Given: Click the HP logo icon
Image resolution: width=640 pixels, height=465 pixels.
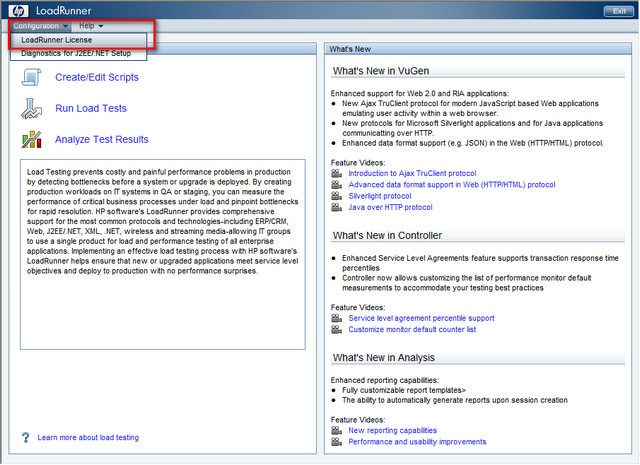Looking at the screenshot, I should (x=18, y=11).
